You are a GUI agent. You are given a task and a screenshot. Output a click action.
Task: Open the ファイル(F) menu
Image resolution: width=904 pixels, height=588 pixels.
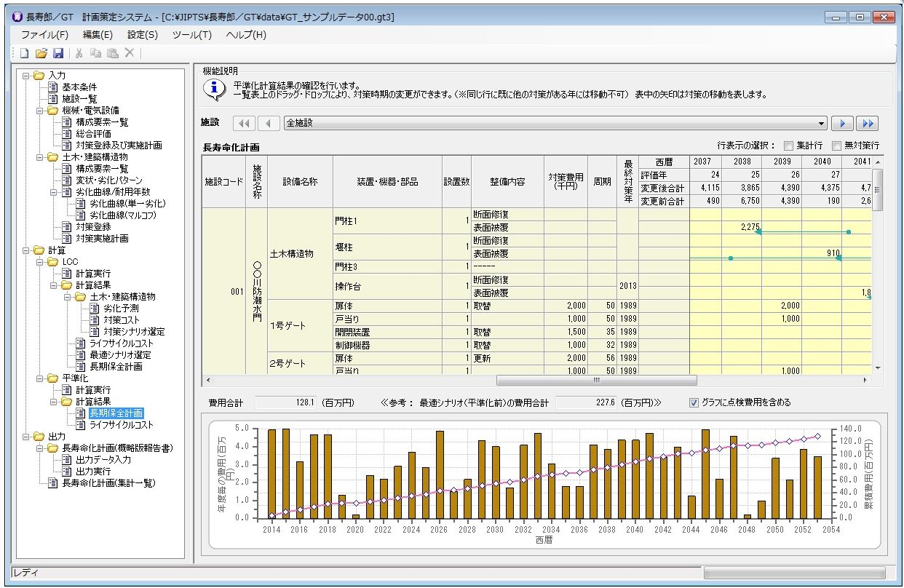pos(44,34)
